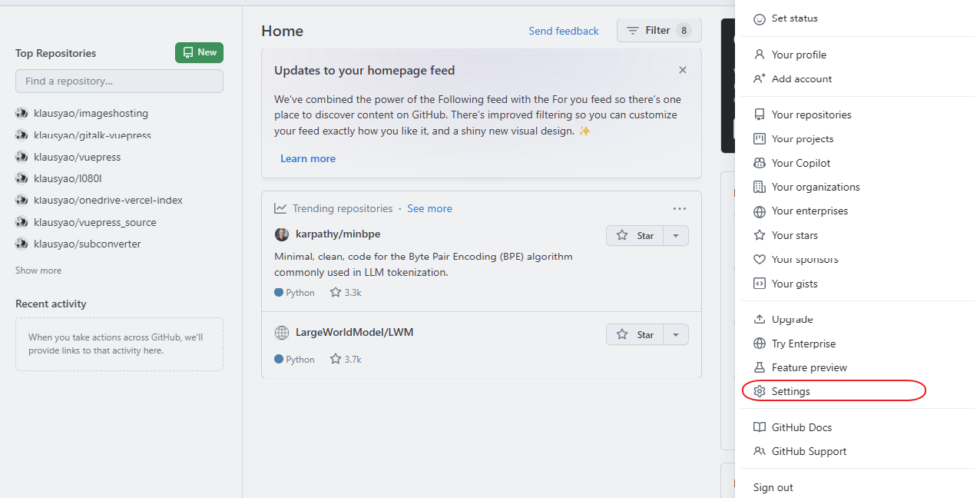Click the GitHub Docs book icon
The height and width of the screenshot is (498, 980).
pyautogui.click(x=760, y=427)
